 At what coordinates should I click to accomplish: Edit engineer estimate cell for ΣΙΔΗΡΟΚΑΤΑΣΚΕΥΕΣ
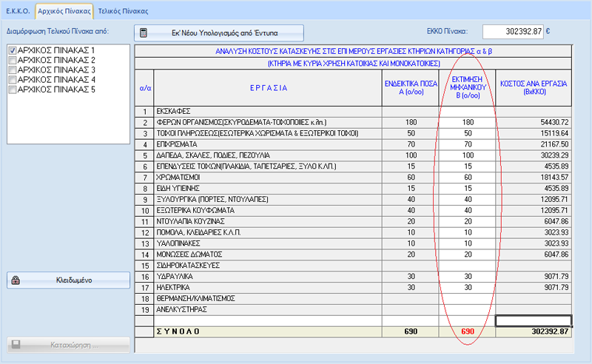pyautogui.click(x=467, y=265)
